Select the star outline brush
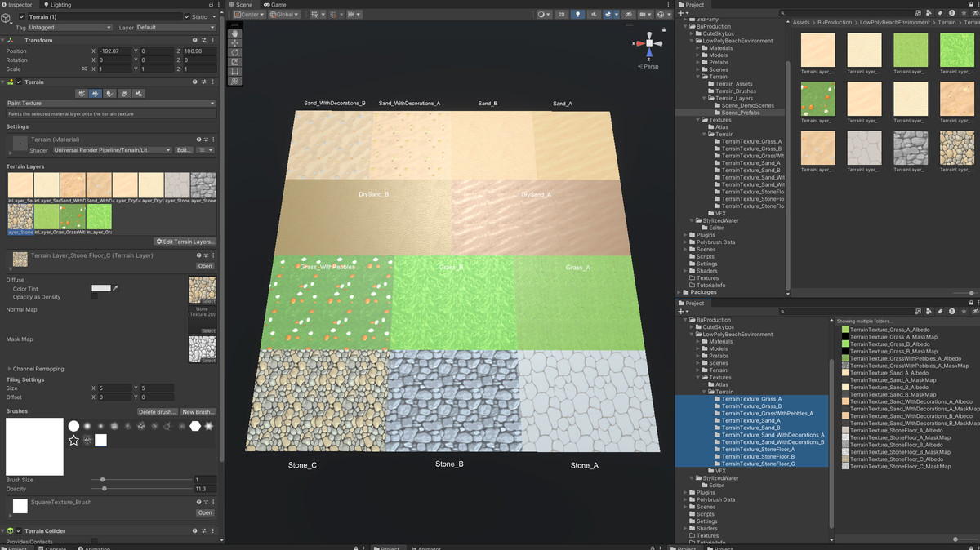The image size is (980, 550). [73, 440]
